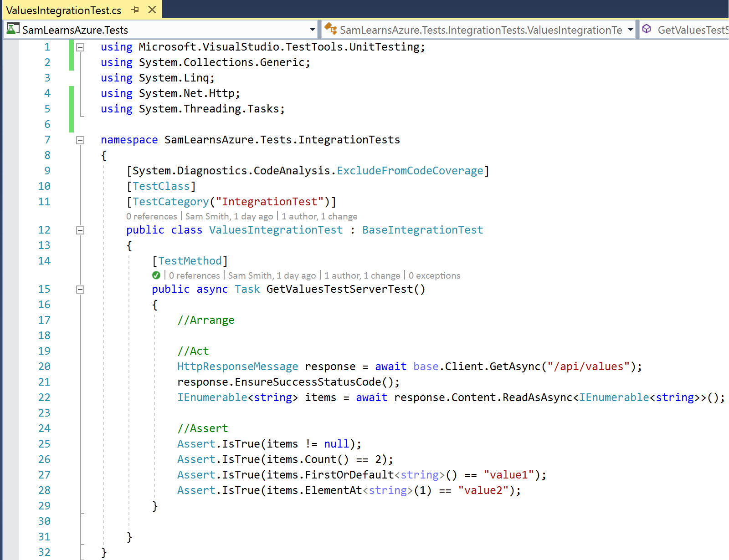The image size is (729, 560).
Task: Click the green test-passed checkmark icon
Action: (x=156, y=275)
